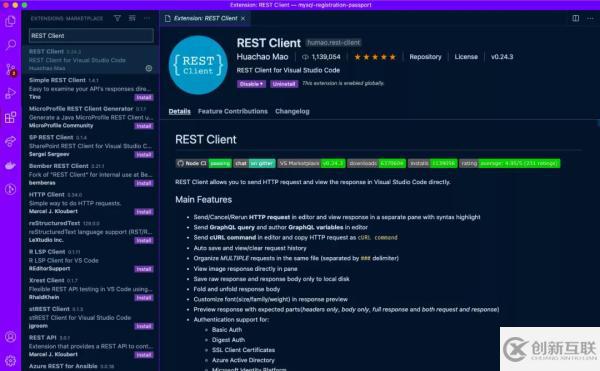Click the Main Features heading

click(x=204, y=200)
